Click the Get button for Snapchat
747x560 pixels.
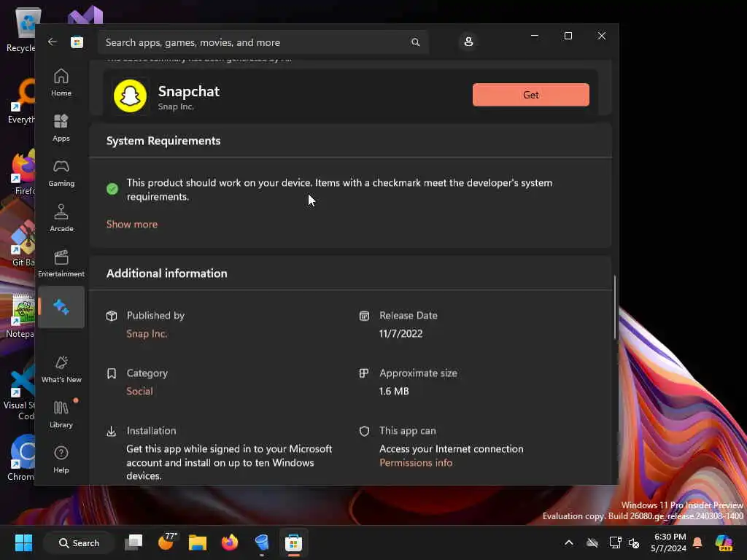[x=531, y=95]
